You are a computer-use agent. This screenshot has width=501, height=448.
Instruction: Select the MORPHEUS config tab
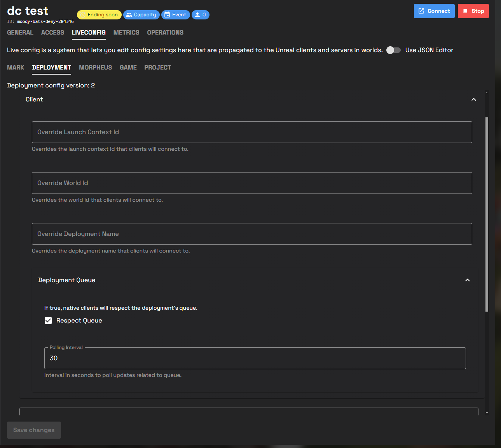pos(95,68)
